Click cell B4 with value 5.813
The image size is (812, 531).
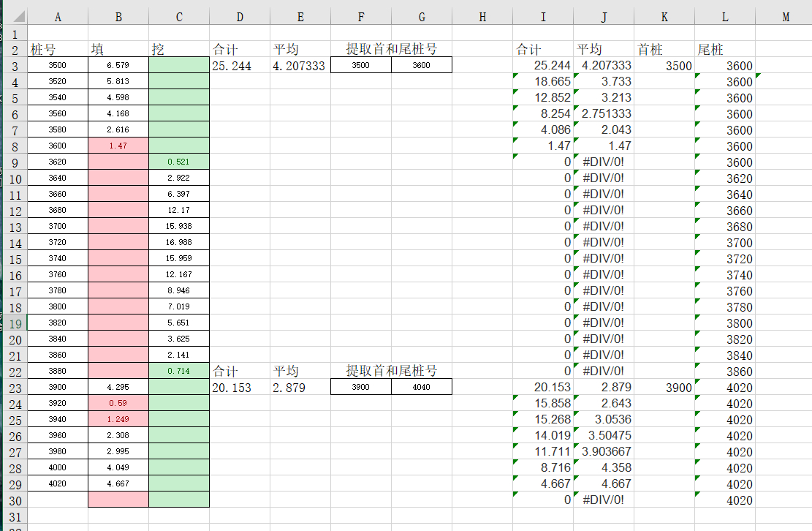(118, 81)
